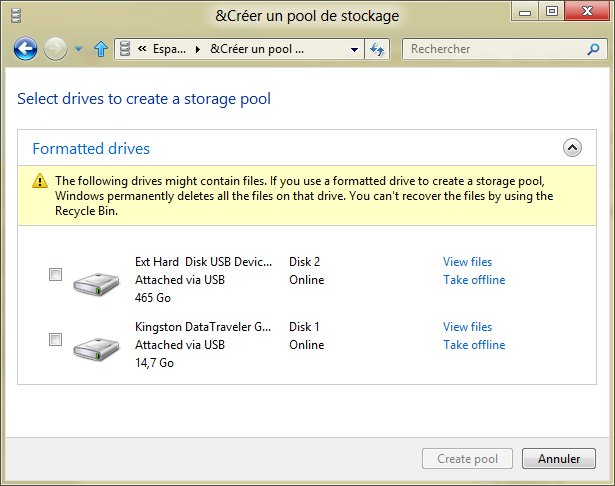Click the '&Créer un pool' breadcrumb item
This screenshot has width=615, height=486.
click(256, 49)
